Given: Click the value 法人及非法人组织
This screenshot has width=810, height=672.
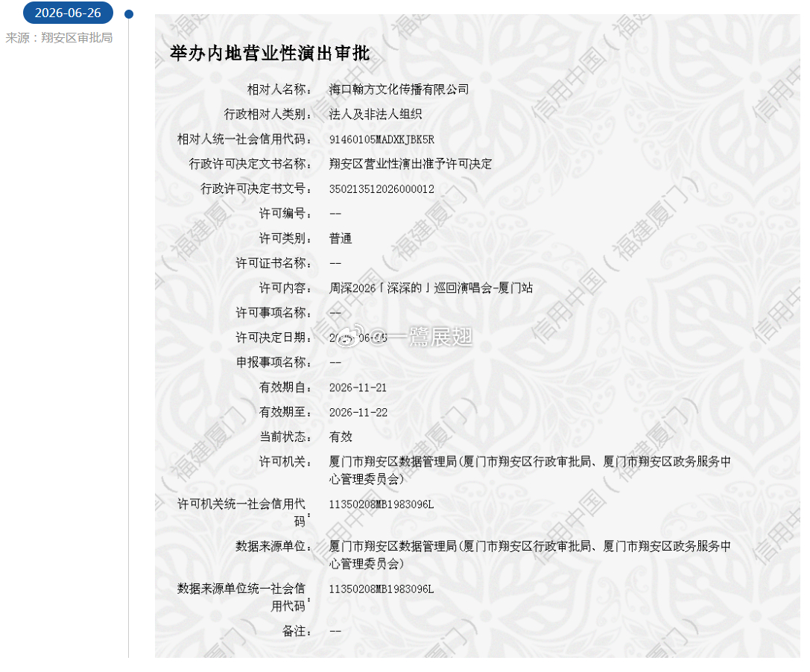Looking at the screenshot, I should (376, 114).
